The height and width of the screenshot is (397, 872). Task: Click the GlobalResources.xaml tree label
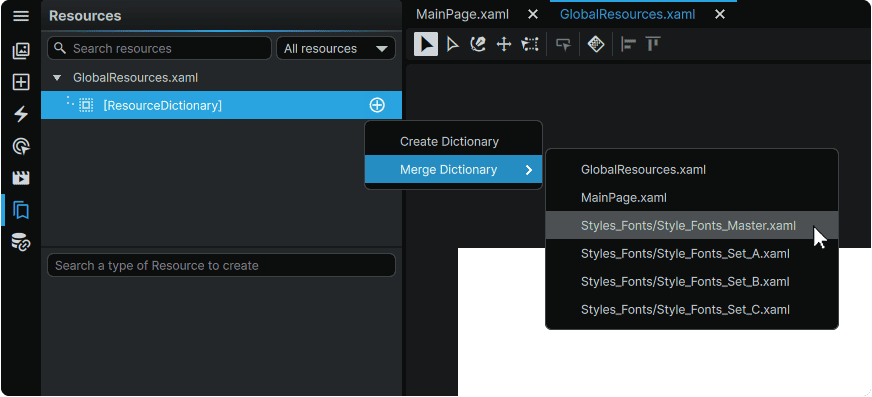[135, 78]
